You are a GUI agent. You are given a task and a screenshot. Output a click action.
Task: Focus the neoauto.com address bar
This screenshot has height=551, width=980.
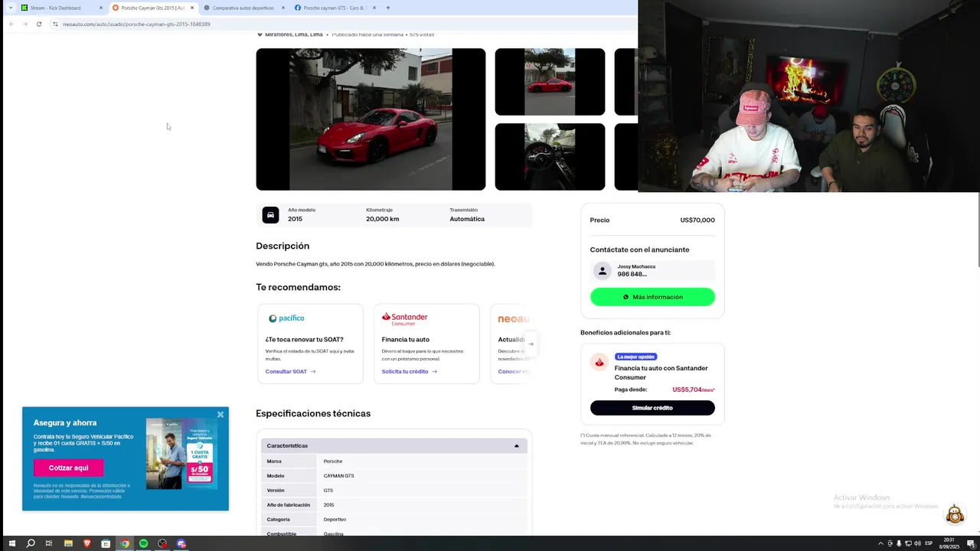point(345,24)
